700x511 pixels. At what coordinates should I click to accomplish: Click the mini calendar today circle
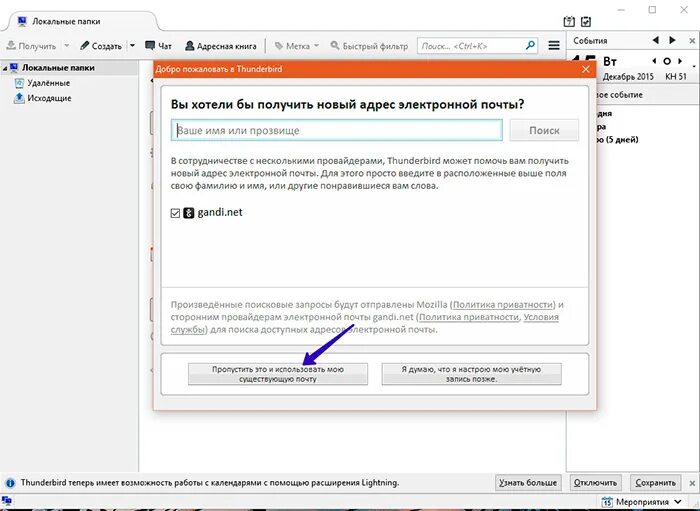667,61
